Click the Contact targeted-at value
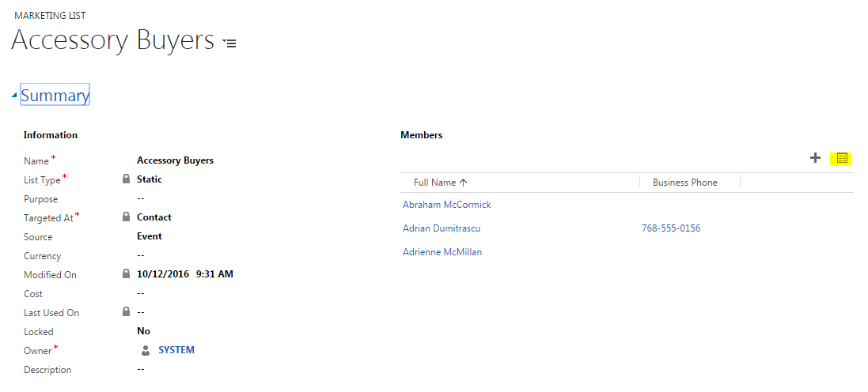Screen dimensions: 868x392 [x=154, y=217]
